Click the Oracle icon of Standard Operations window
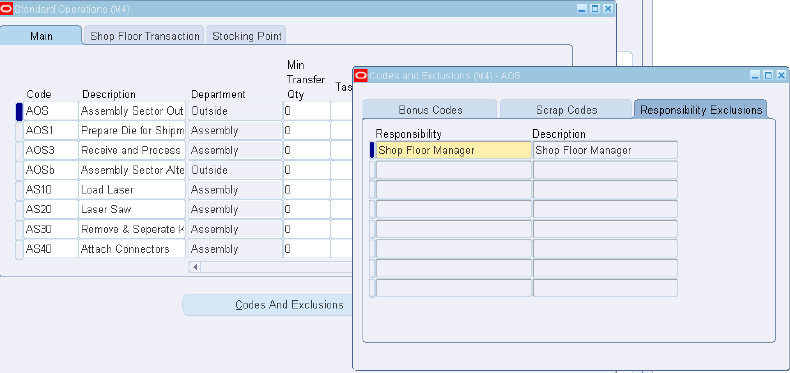 6,9
